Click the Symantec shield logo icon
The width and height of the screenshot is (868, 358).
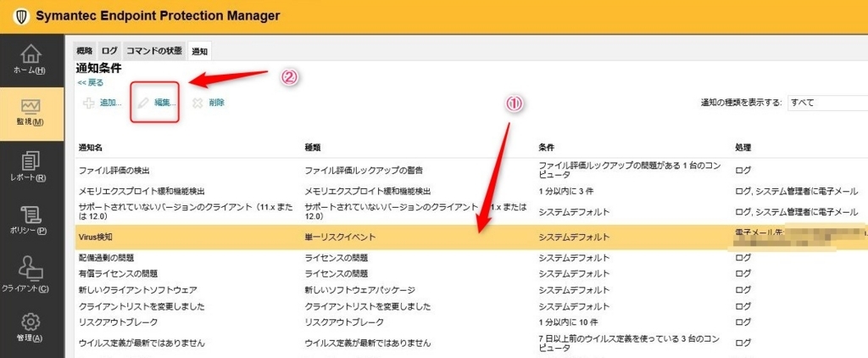pos(20,17)
